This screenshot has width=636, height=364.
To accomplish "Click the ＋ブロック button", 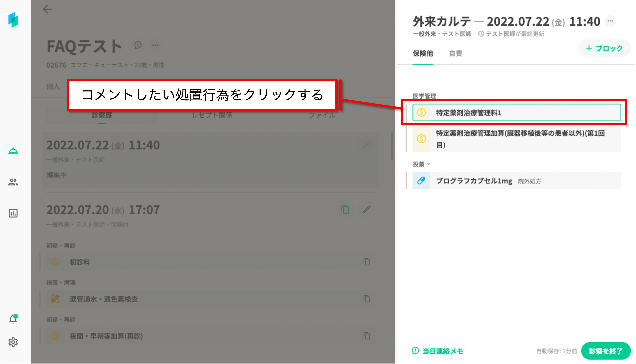I will [x=604, y=48].
